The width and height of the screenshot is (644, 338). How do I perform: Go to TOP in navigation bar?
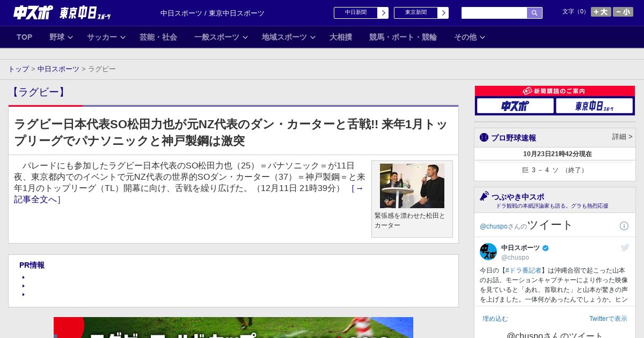click(x=25, y=37)
